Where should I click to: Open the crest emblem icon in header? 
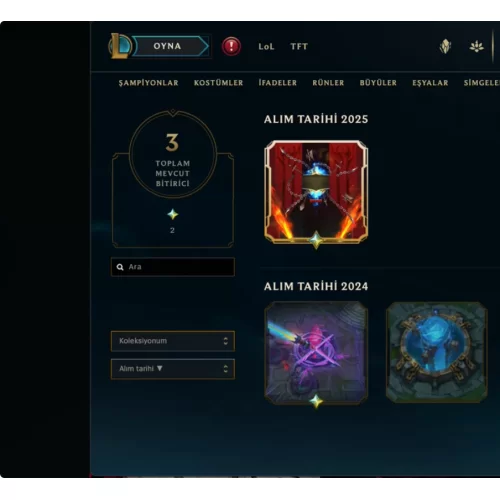pyautogui.click(x=445, y=46)
